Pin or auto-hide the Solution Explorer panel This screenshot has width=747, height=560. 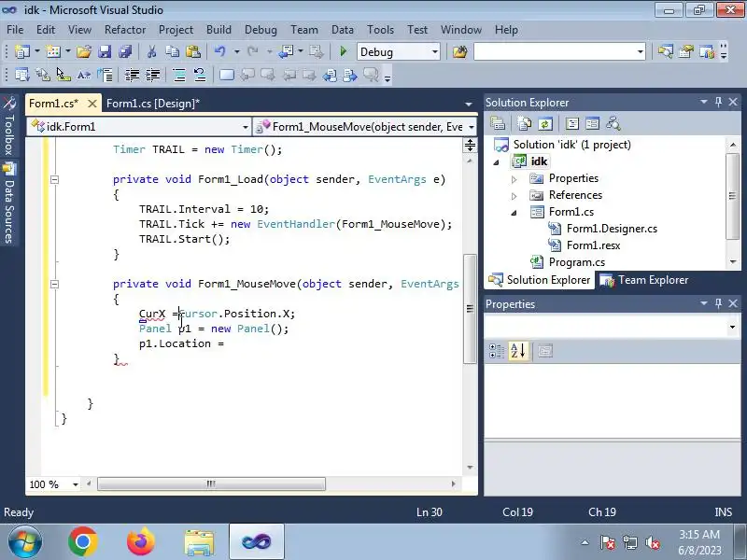(x=718, y=102)
